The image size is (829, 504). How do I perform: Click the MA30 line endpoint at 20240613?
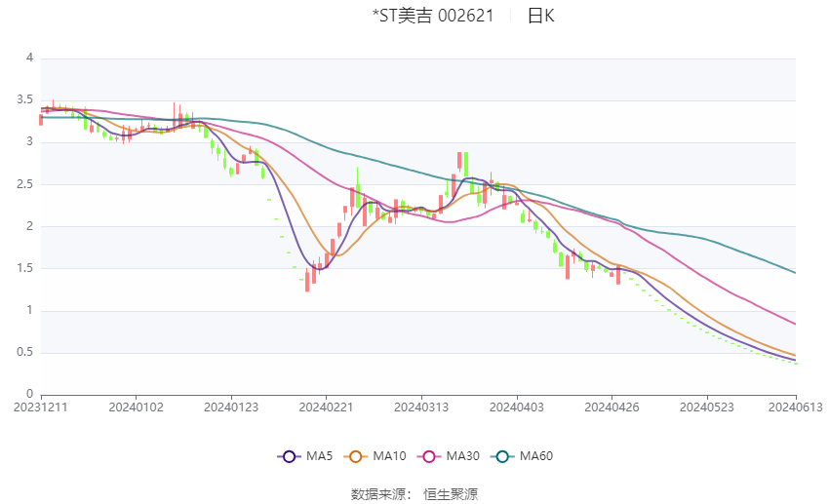[795, 324]
